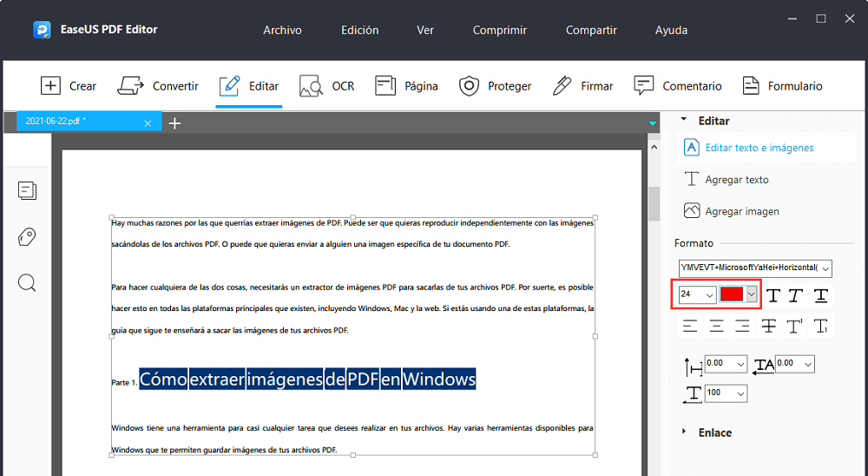Open the Página tool
Screen dimensions: 868x476
point(406,86)
